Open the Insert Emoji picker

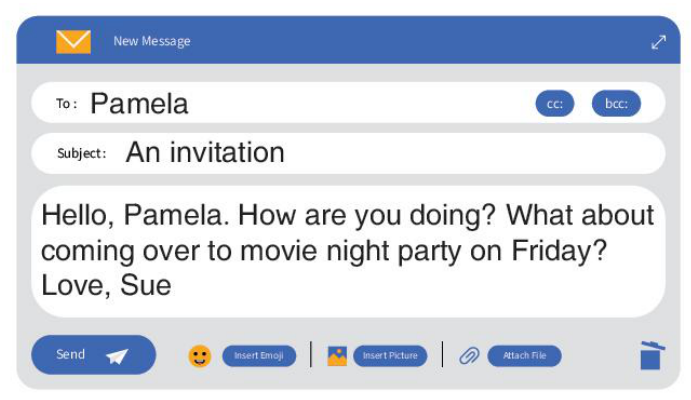click(259, 356)
